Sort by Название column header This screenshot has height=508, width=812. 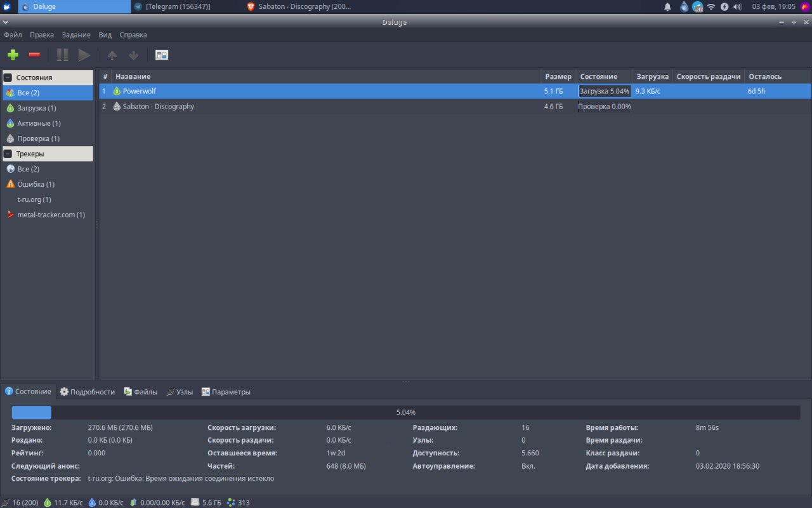[x=326, y=76]
